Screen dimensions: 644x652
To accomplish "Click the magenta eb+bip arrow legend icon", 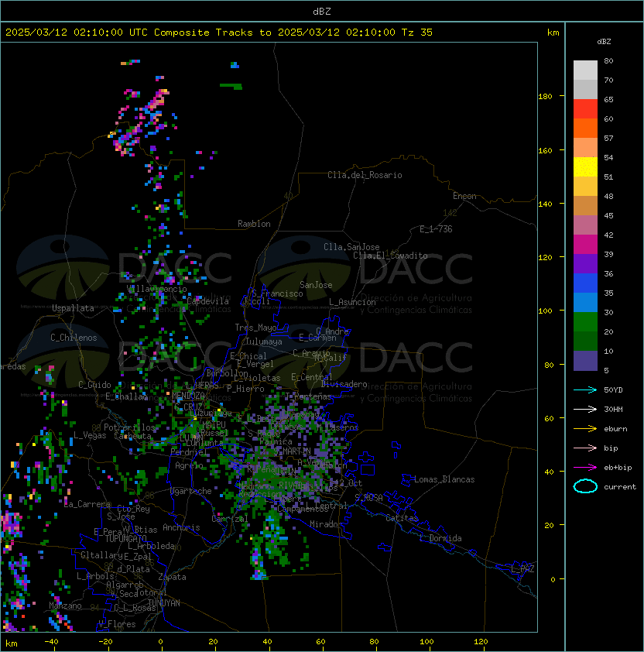I will (585, 468).
